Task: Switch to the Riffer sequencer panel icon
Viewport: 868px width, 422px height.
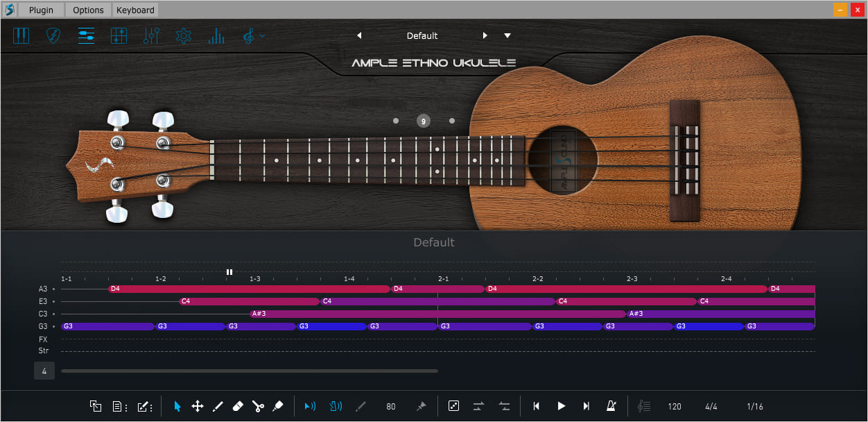Action: click(86, 35)
